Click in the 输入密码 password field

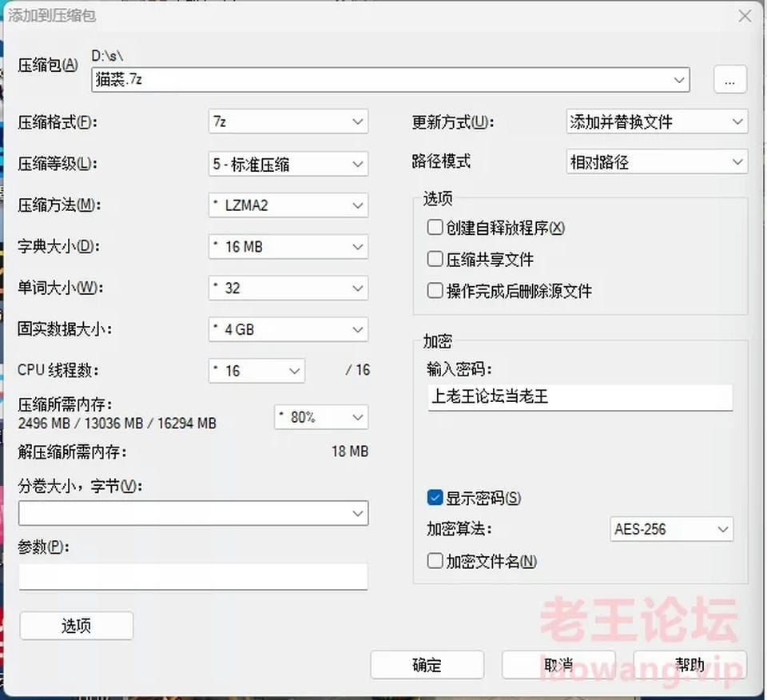(580, 397)
